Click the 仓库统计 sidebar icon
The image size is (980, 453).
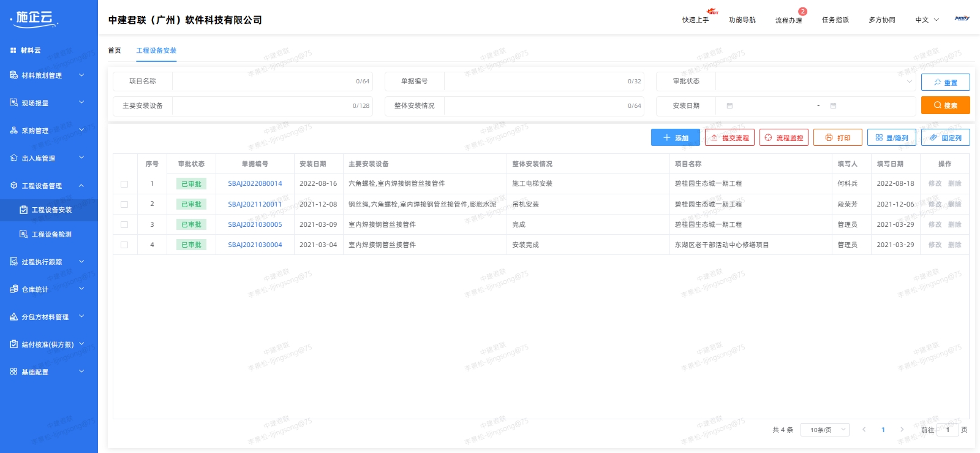pos(13,289)
